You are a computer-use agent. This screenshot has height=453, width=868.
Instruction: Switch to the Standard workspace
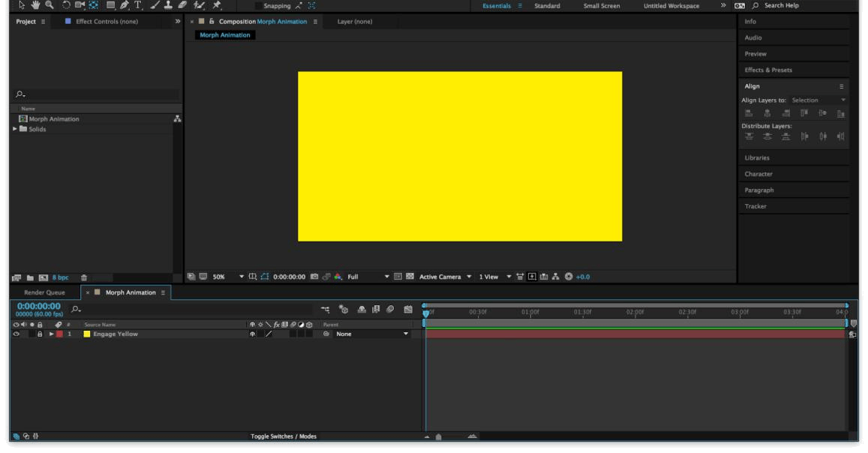[x=547, y=5]
